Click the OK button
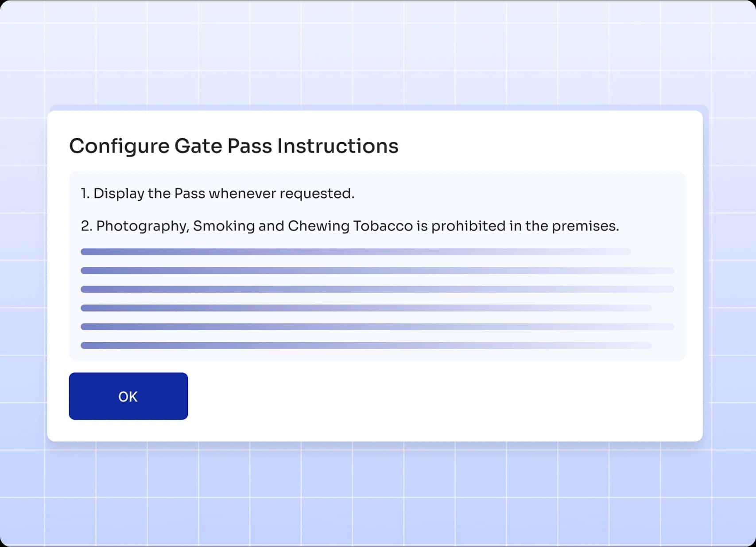 [128, 396]
